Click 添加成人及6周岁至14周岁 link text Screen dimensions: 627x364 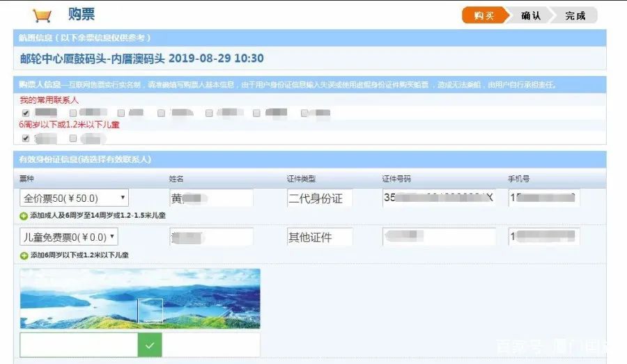click(98, 216)
